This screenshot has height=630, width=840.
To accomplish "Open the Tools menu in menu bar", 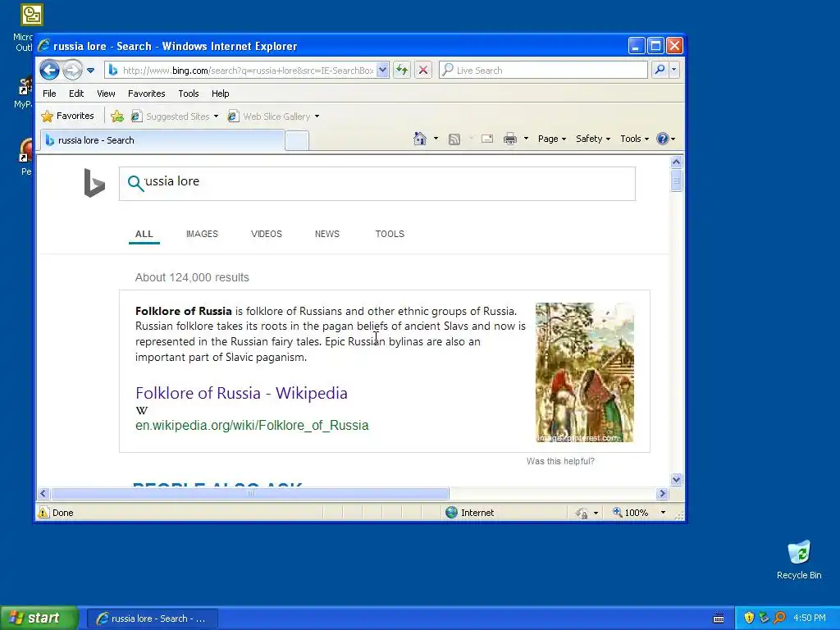I will [x=189, y=94].
